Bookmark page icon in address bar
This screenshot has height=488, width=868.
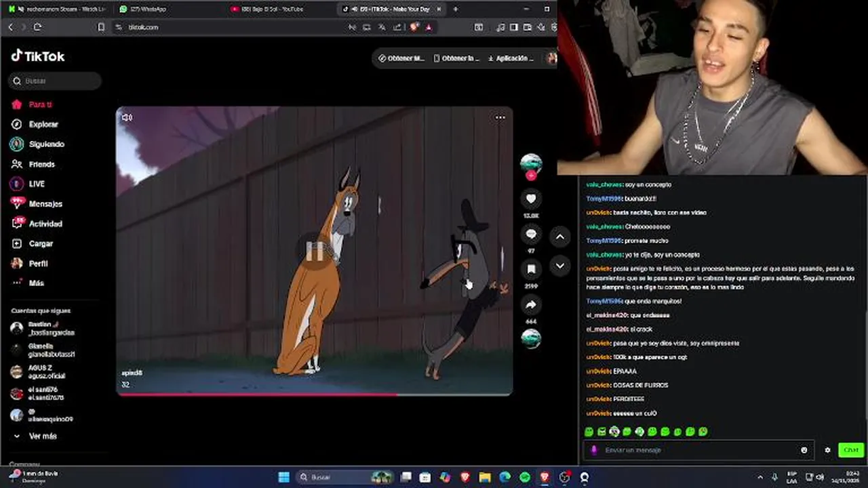(x=101, y=27)
